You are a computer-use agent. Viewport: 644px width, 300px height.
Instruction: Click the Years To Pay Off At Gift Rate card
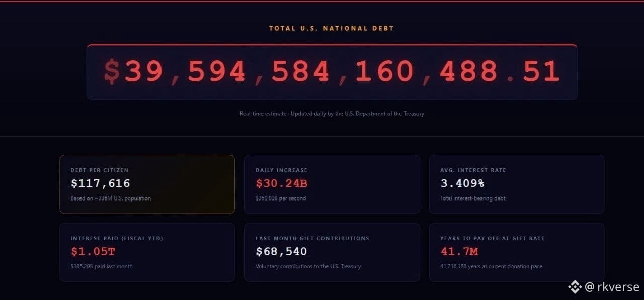[517, 252]
